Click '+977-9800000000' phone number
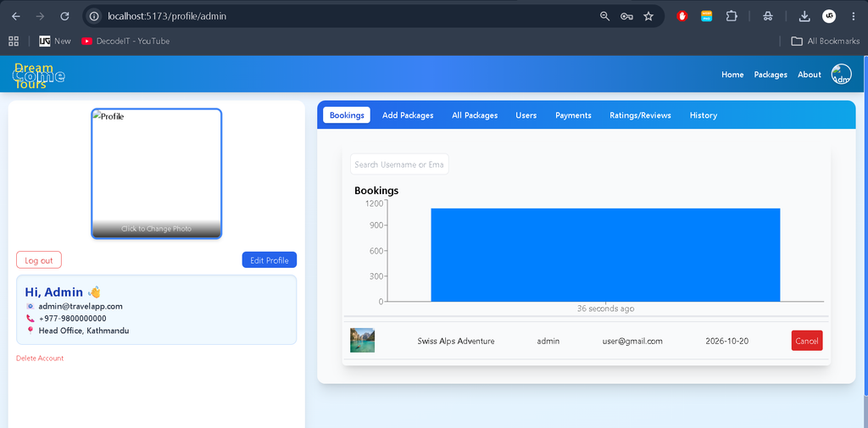 tap(73, 319)
